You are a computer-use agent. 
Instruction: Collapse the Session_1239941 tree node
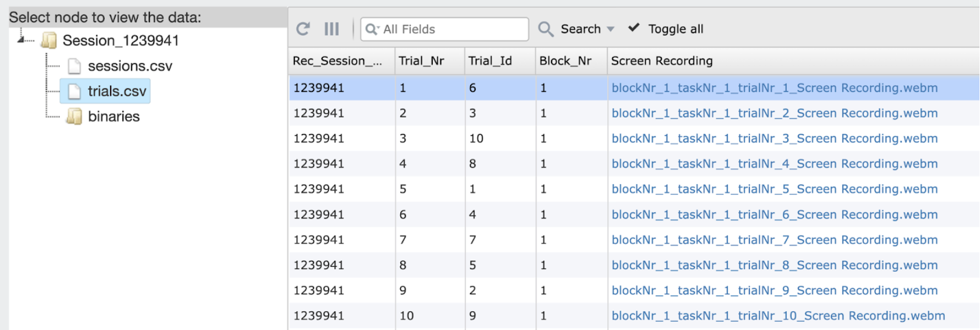[x=21, y=40]
